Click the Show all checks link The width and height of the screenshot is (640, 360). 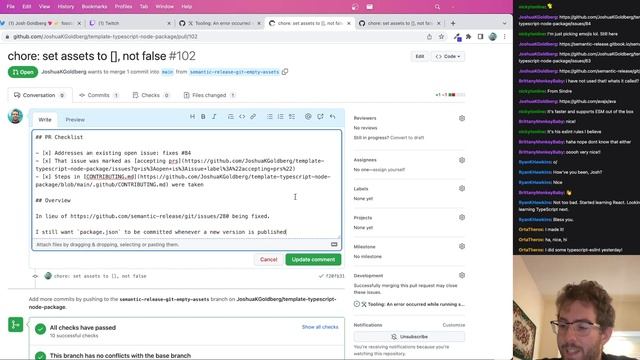tap(320, 327)
